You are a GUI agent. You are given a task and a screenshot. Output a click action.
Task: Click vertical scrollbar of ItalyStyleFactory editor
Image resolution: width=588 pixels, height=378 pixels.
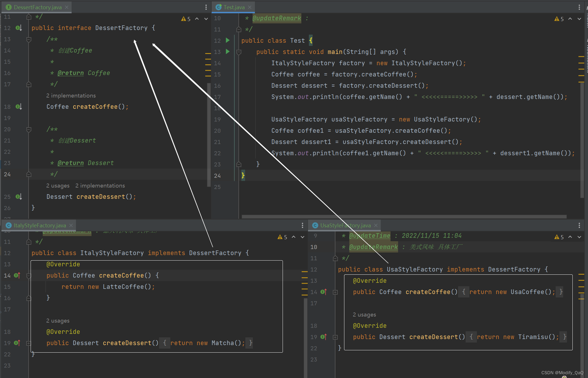pos(305,338)
